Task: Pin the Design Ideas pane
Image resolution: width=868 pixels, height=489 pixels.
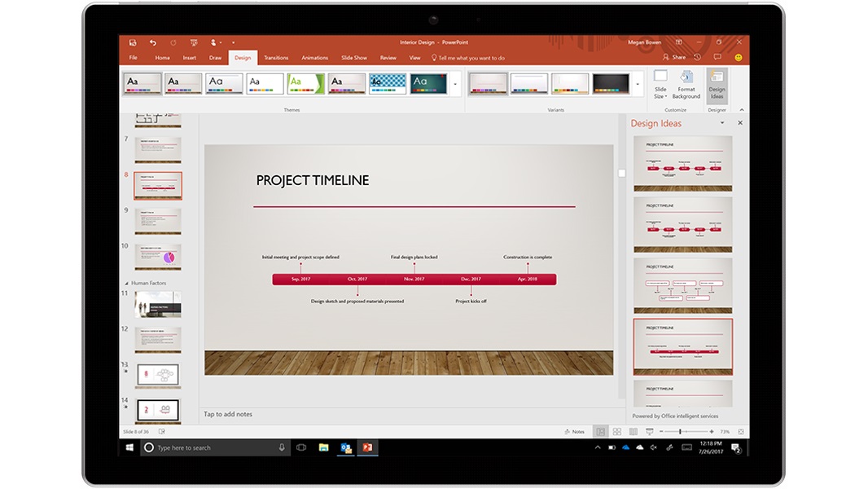Action: tap(721, 123)
